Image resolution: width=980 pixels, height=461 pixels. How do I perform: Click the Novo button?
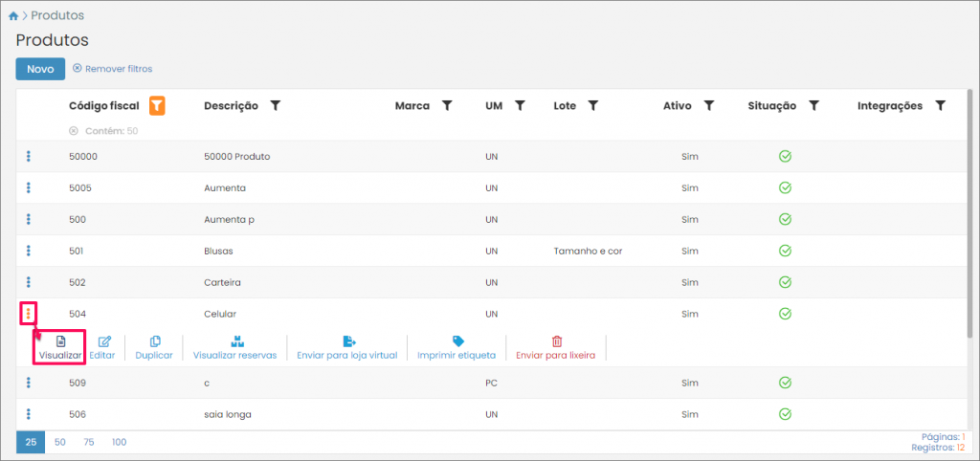coord(40,69)
